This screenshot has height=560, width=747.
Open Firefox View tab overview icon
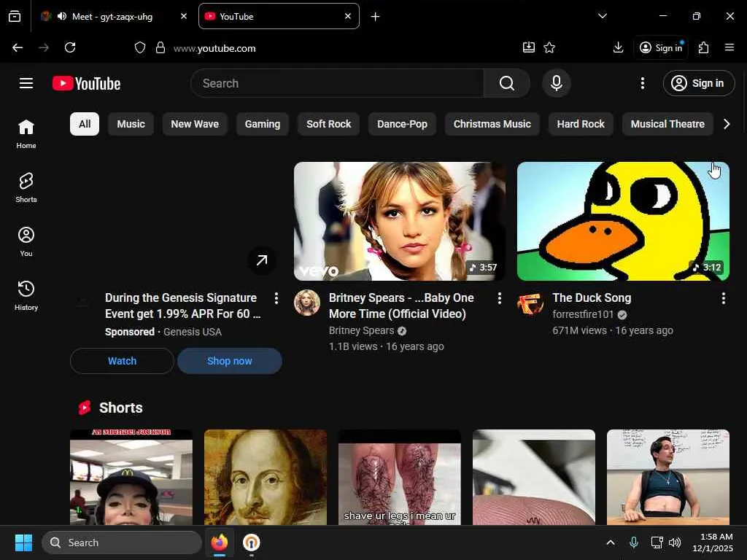[15, 17]
